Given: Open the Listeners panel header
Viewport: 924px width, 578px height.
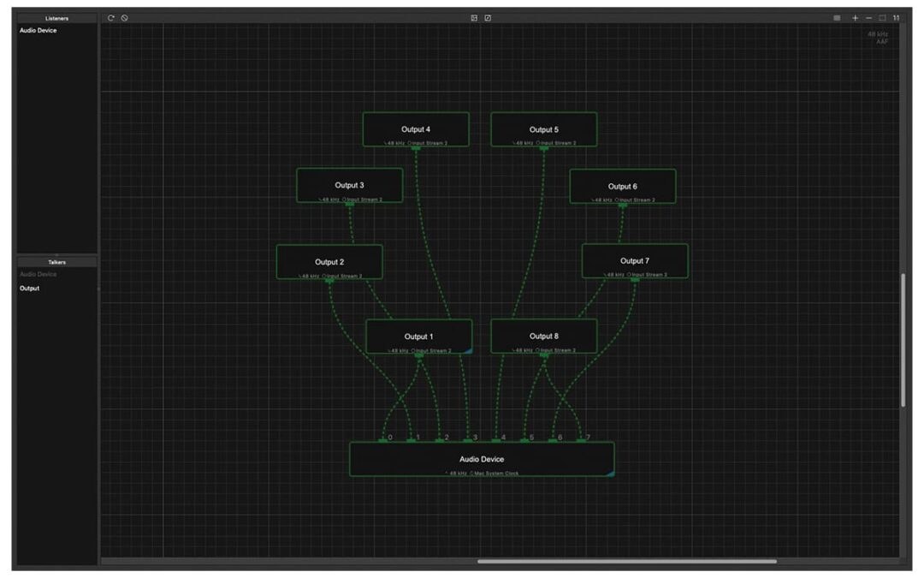Looking at the screenshot, I should 56,18.
